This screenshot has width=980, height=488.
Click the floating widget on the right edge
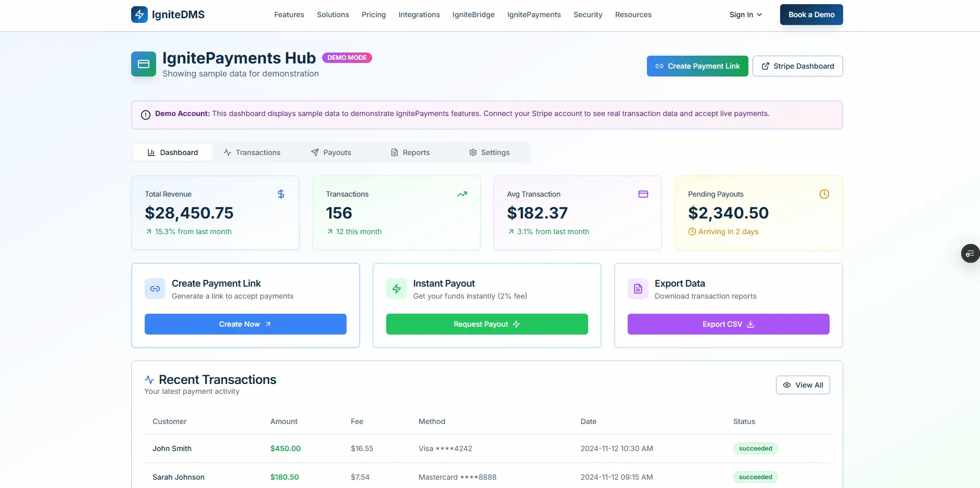(970, 253)
